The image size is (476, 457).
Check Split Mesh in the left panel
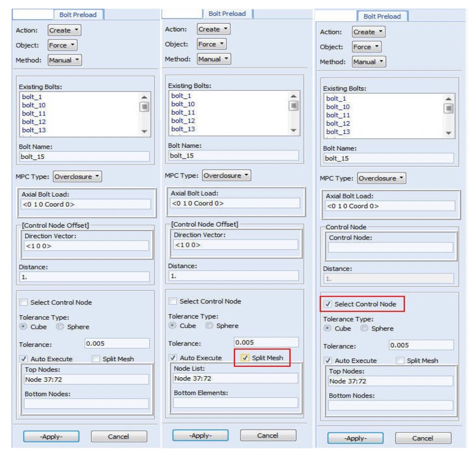pyautogui.click(x=96, y=359)
